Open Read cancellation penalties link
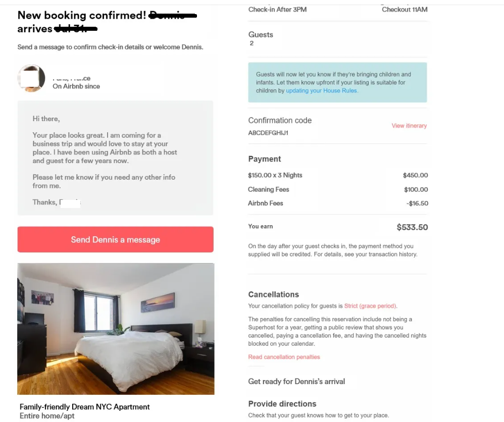The height and width of the screenshot is (422, 504). click(x=284, y=357)
